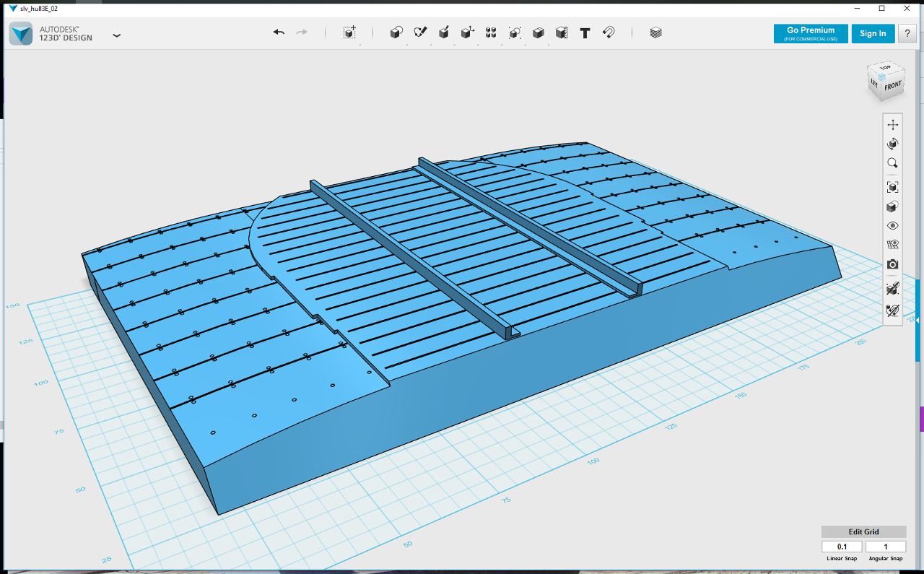Undo the last action
This screenshot has height=574, width=924.
click(279, 32)
